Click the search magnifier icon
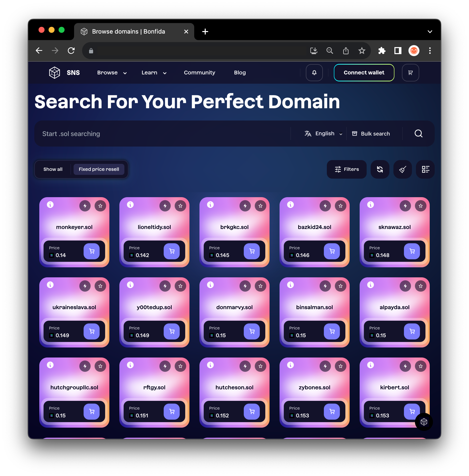 point(418,134)
